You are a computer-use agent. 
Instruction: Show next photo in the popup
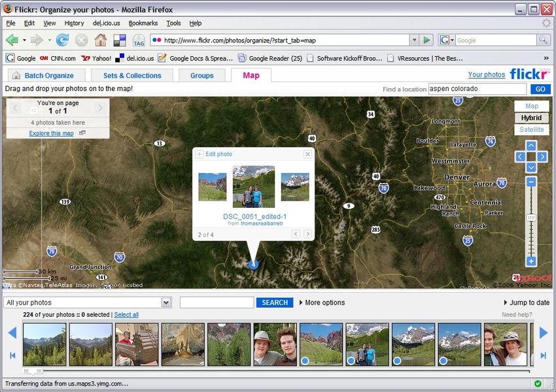pyautogui.click(x=308, y=234)
